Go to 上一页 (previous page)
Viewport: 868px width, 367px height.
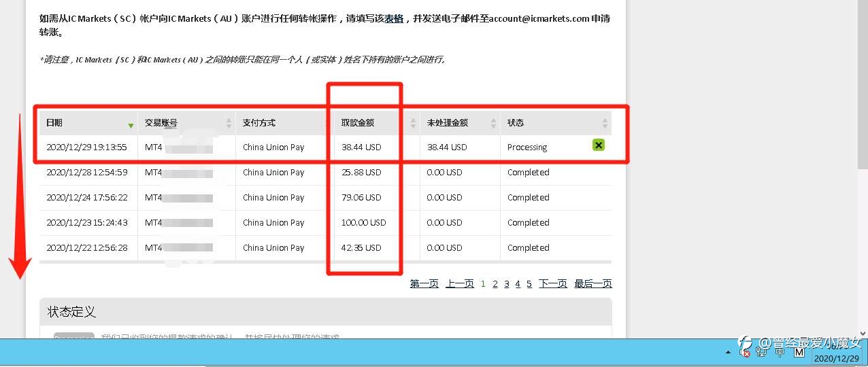click(x=460, y=284)
